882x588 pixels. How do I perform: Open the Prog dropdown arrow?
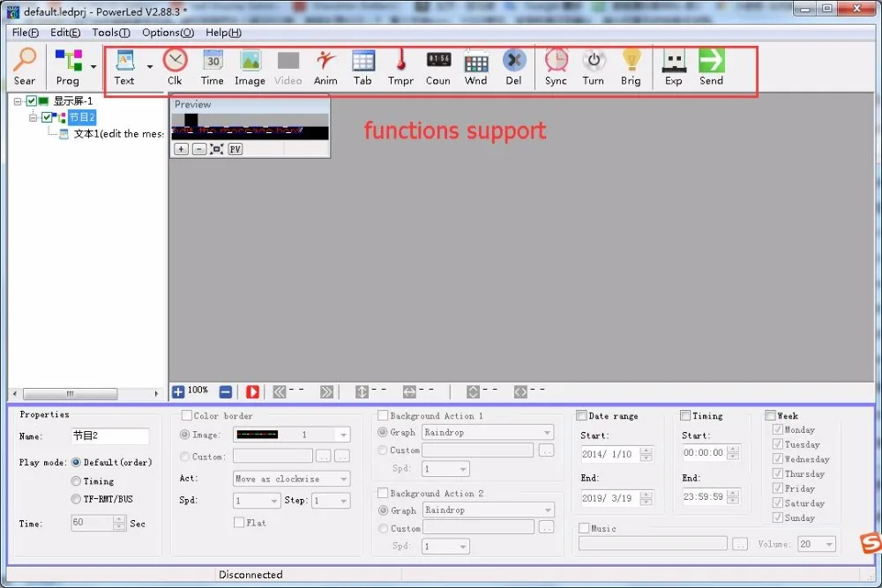coord(93,66)
